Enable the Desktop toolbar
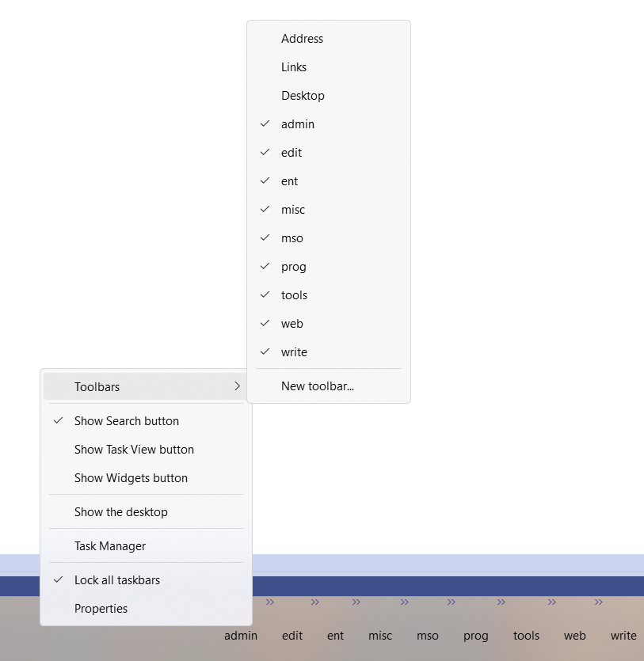Viewport: 644px width, 661px height. [x=329, y=96]
